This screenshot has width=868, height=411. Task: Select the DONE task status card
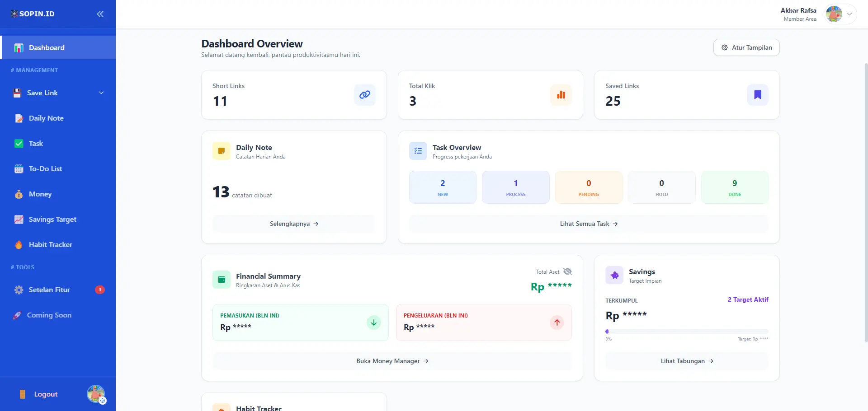[x=734, y=187]
